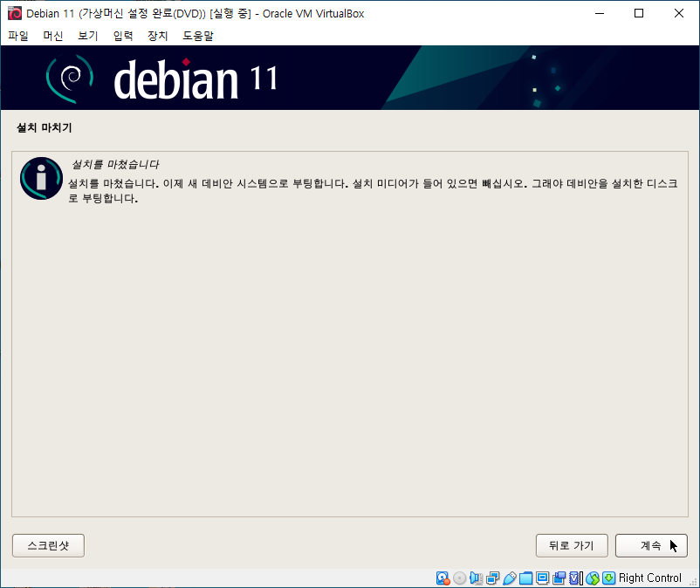Viewport: 700px width, 588px height.
Task: Open the 도움말 menu
Action: [198, 36]
